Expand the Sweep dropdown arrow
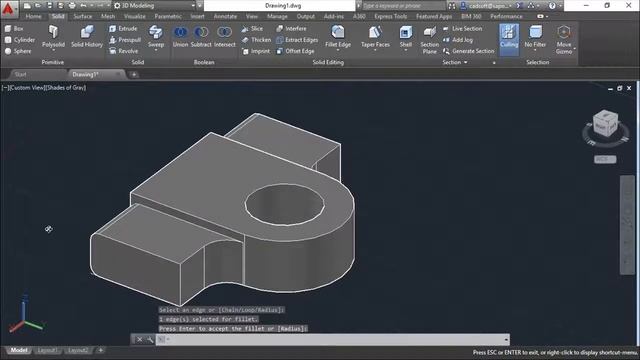 (156, 50)
